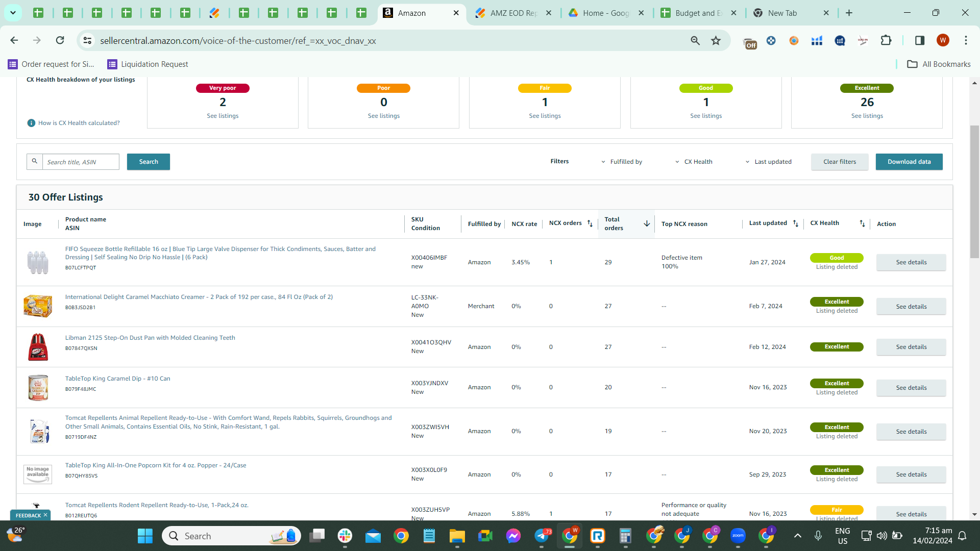The height and width of the screenshot is (551, 980).
Task: Open Zoom from the taskbar
Action: tap(738, 536)
